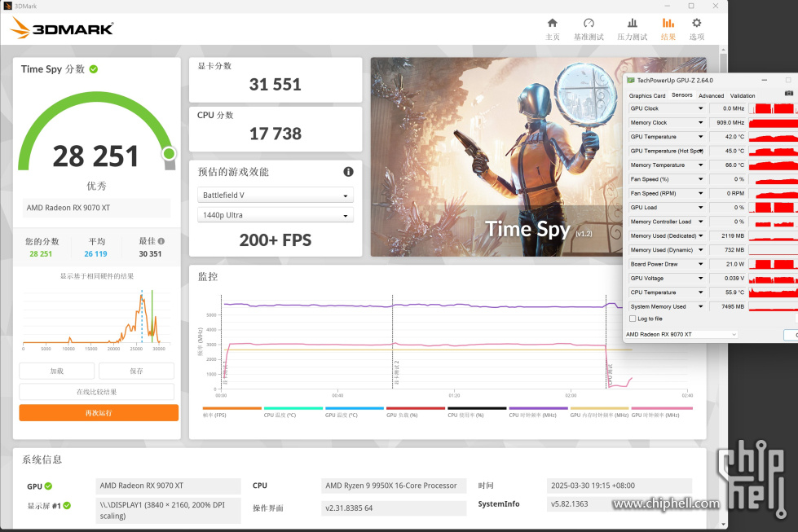The image size is (798, 532).
Task: Open the GPU Voltage sensor dropdown
Action: 701,278
